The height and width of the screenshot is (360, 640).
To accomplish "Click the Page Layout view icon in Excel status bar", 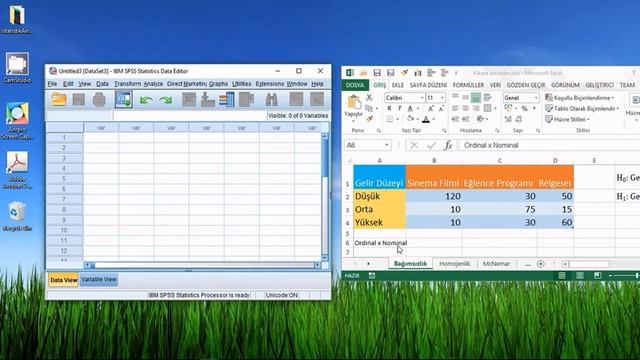I will (x=580, y=276).
